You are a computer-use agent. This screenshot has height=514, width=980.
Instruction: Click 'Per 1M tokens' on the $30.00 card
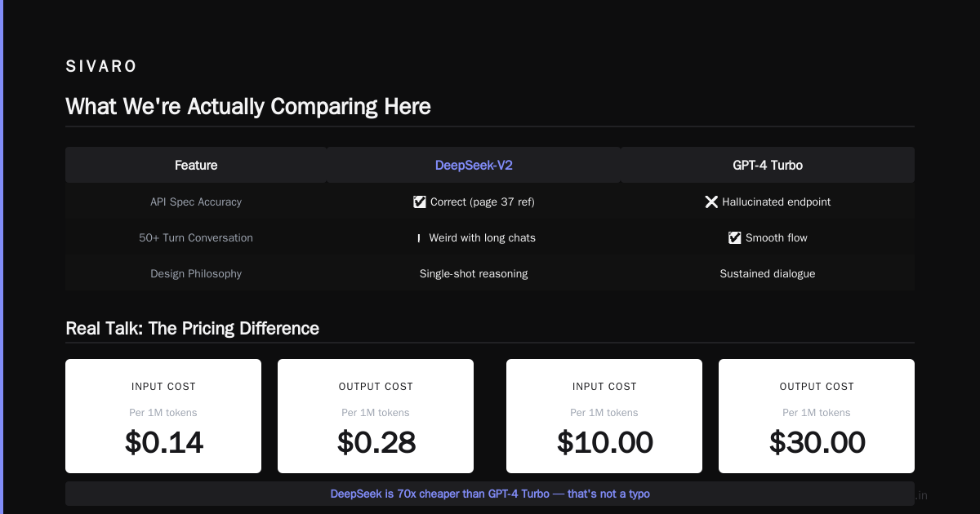817,413
